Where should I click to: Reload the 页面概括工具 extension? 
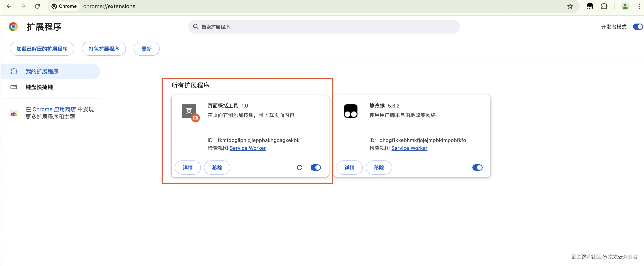tap(299, 167)
